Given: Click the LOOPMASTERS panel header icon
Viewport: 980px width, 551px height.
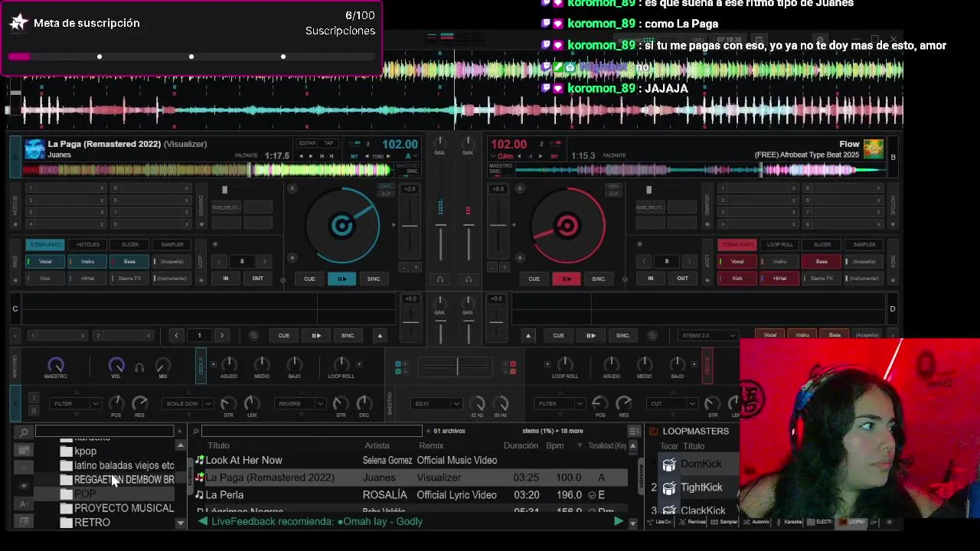Looking at the screenshot, I should [653, 432].
